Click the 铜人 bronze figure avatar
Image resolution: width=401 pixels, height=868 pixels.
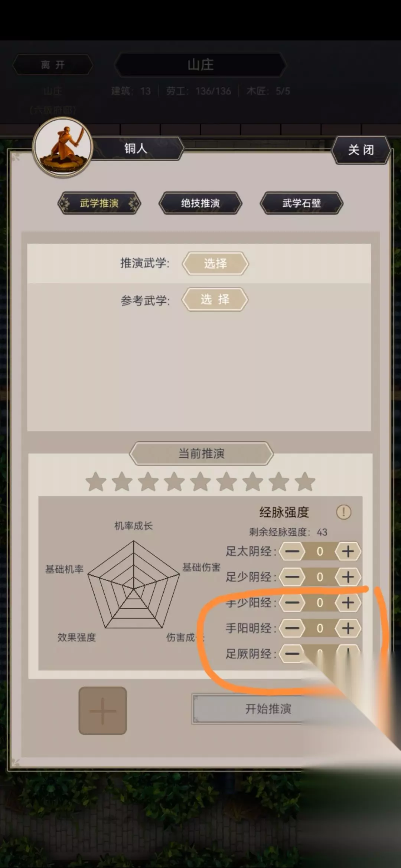click(x=63, y=147)
